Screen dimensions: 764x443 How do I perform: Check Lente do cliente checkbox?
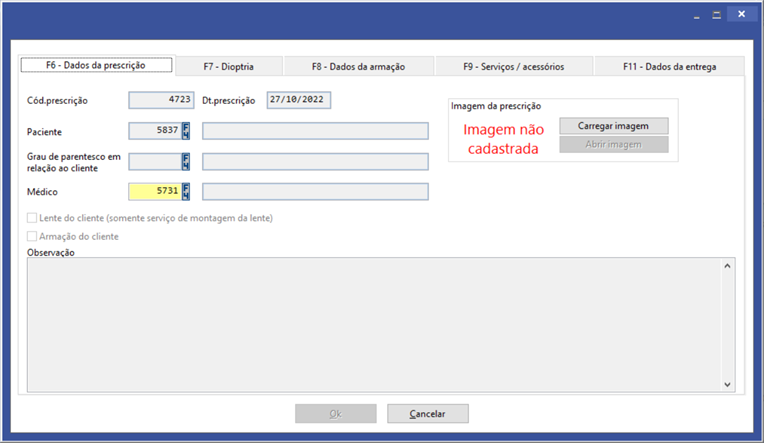pos(33,218)
